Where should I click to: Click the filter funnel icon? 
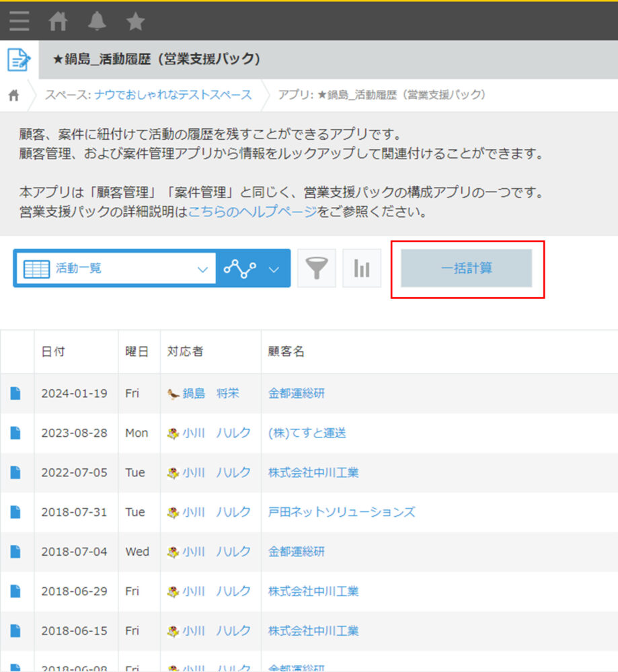click(316, 269)
